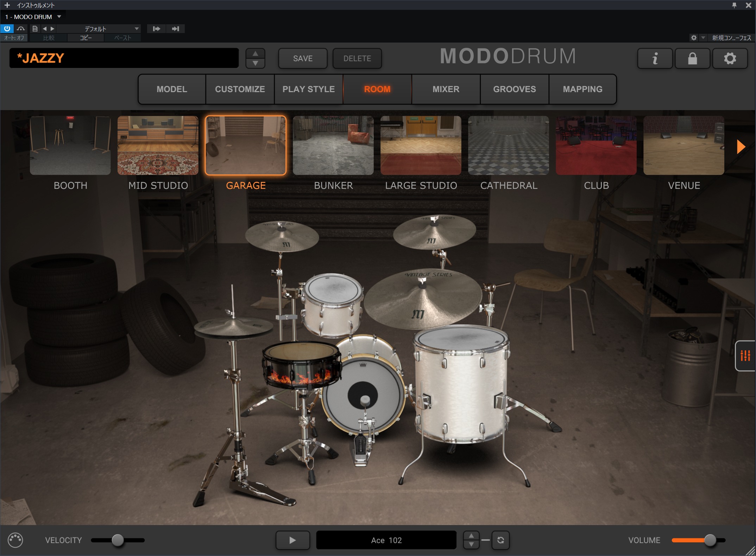Choose the CATHEDRAL room thumbnail
Screen dimensions: 756x556
point(509,145)
